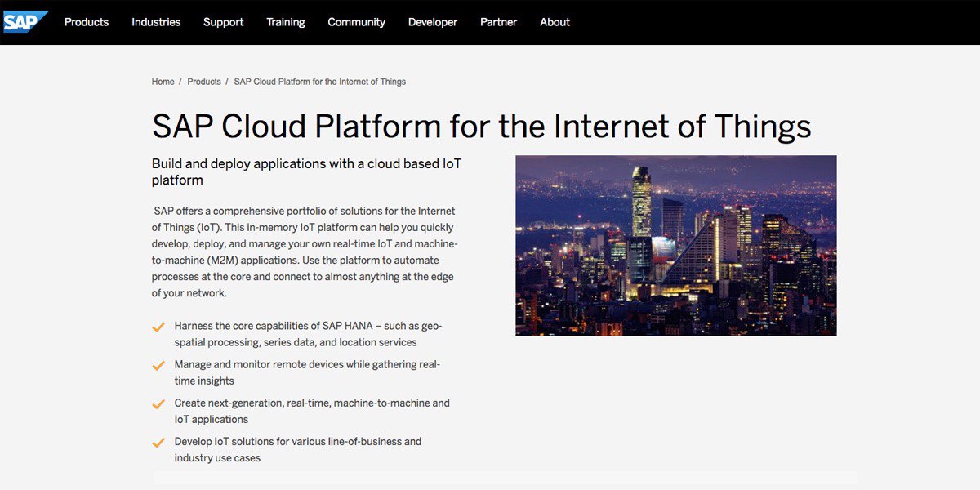Click 'Harness the core capabilities of SAP HANA' text
Screen dimensions: 980x490
[309, 334]
